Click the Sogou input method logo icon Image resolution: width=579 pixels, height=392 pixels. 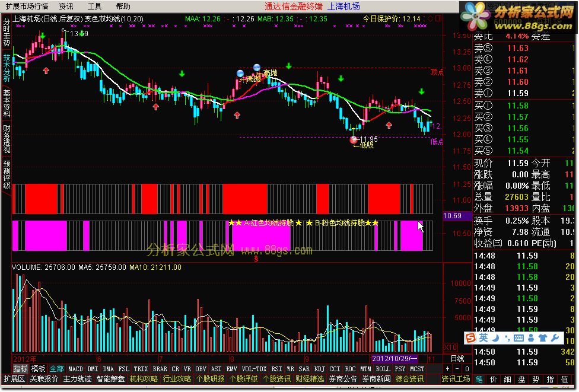pyautogui.click(x=471, y=338)
